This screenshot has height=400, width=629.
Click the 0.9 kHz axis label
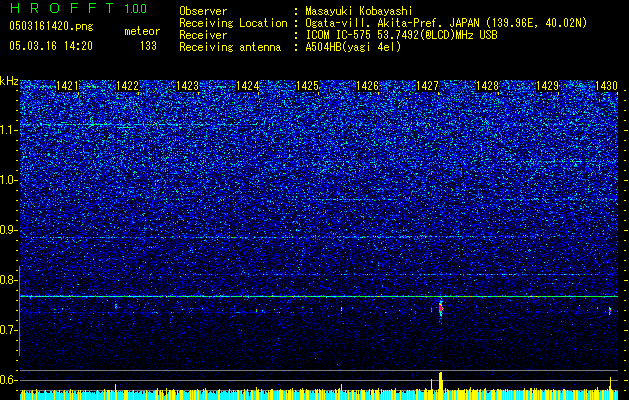8,230
